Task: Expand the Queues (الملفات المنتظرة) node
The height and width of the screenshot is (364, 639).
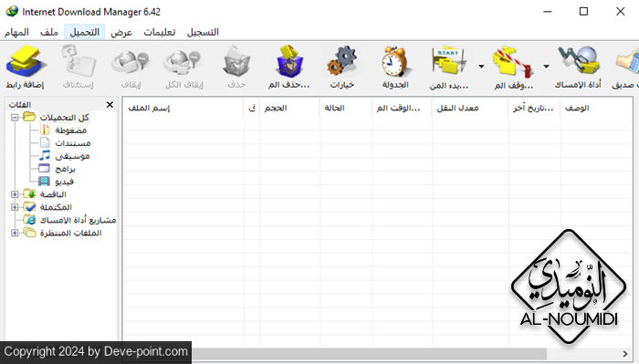Action: (x=15, y=233)
